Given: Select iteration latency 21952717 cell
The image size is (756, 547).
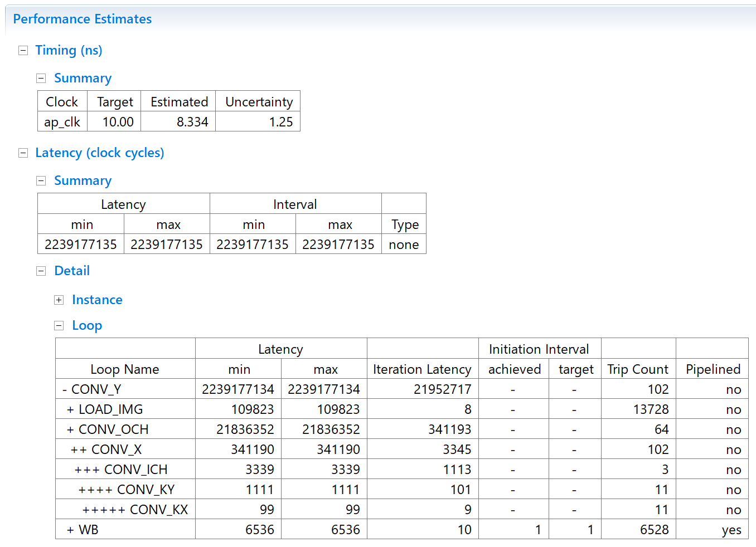Looking at the screenshot, I should 423,389.
